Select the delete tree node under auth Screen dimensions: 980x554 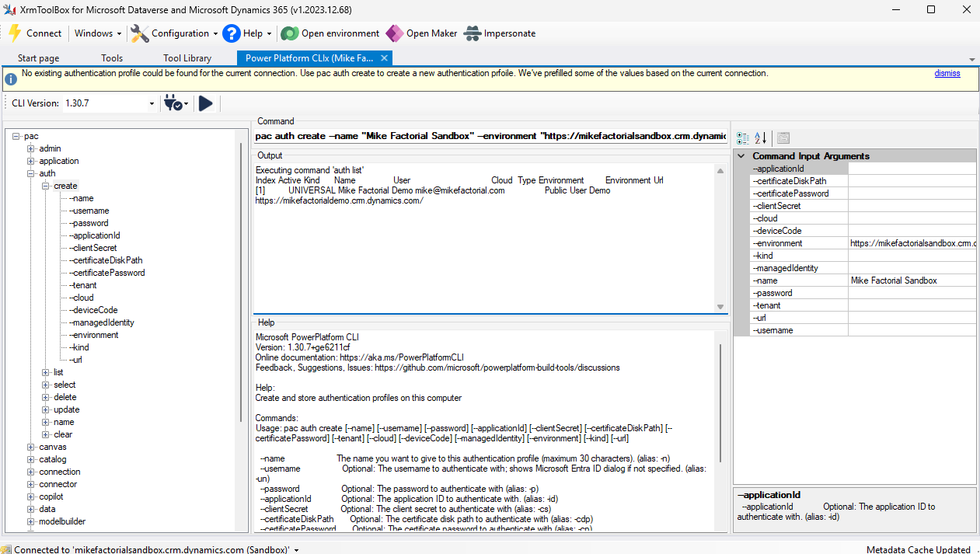pos(65,397)
